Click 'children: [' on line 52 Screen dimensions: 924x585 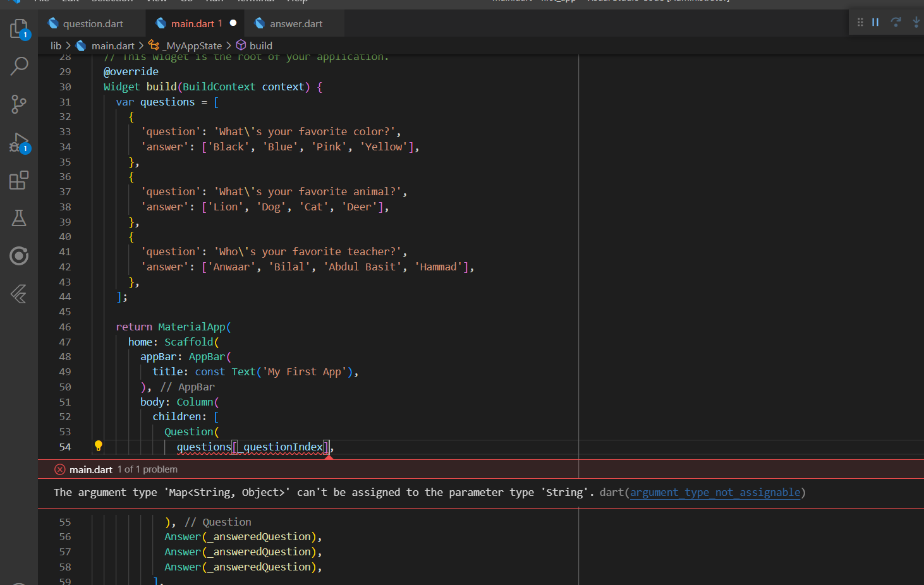click(186, 416)
